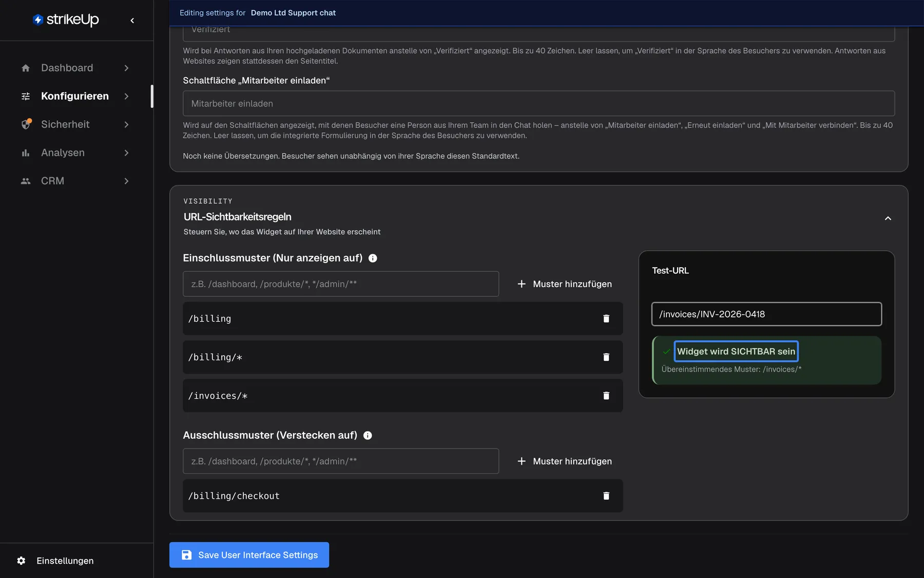Click the floppy disk save icon
Image resolution: width=924 pixels, height=578 pixels.
pyautogui.click(x=187, y=555)
